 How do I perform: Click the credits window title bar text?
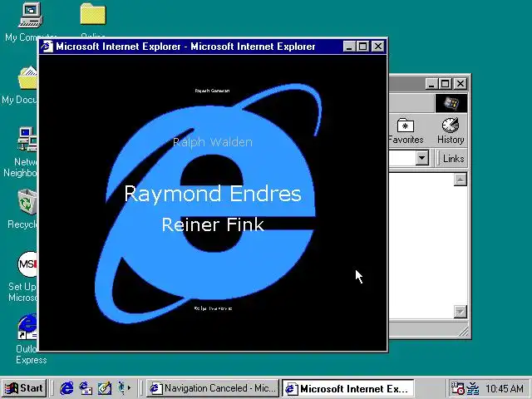(x=185, y=47)
